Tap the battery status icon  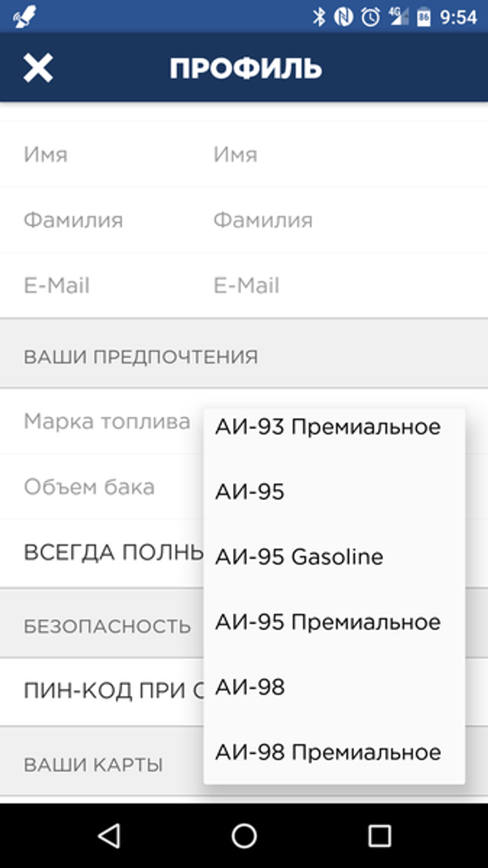coord(423,17)
